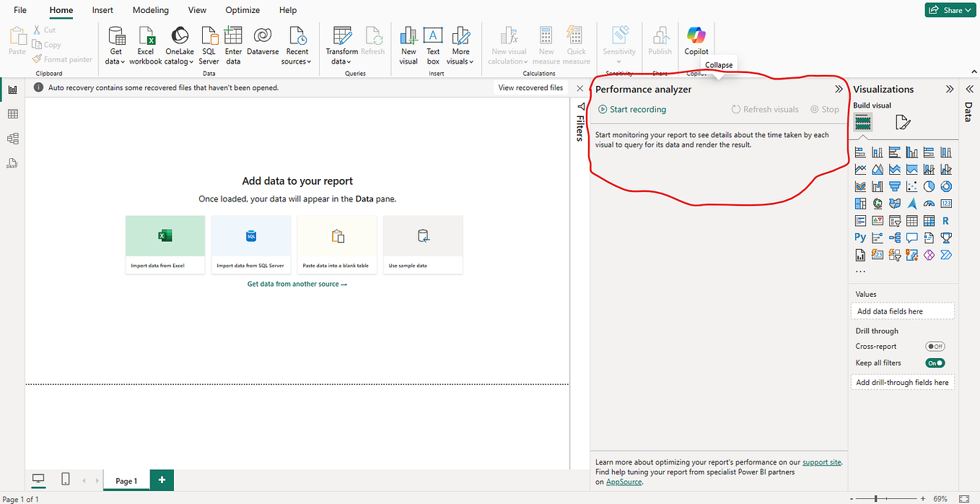Click View recovered files button
The width and height of the screenshot is (980, 504).
(530, 87)
